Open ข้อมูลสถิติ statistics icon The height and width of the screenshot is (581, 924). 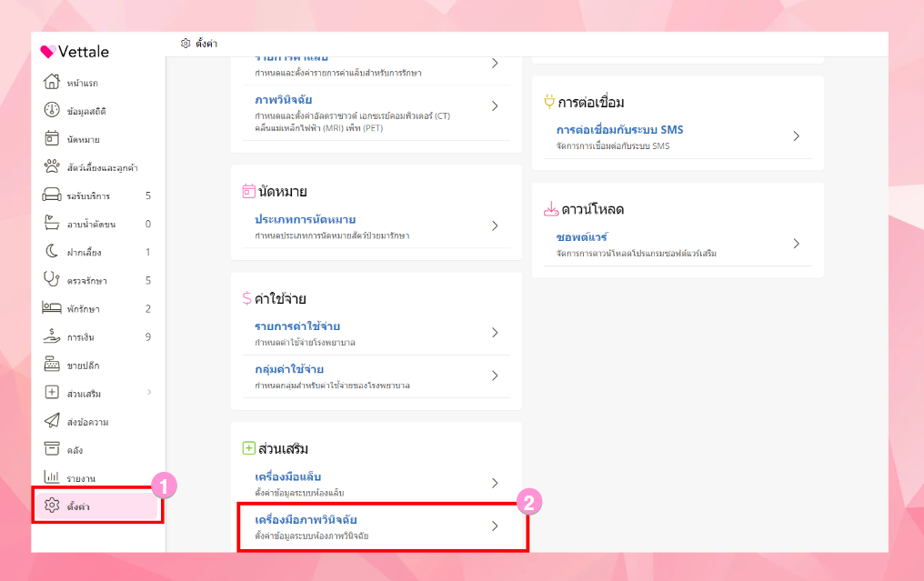point(52,110)
